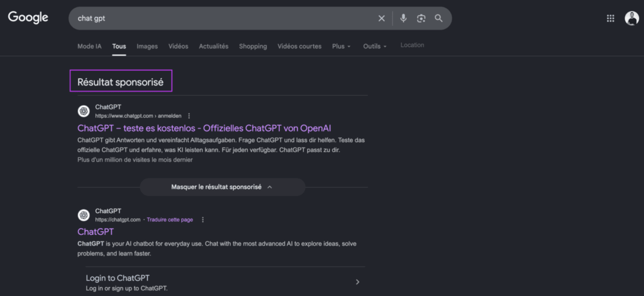Open the organic ChatGPT result title
Screen dimensions: 644x296
tap(96, 232)
